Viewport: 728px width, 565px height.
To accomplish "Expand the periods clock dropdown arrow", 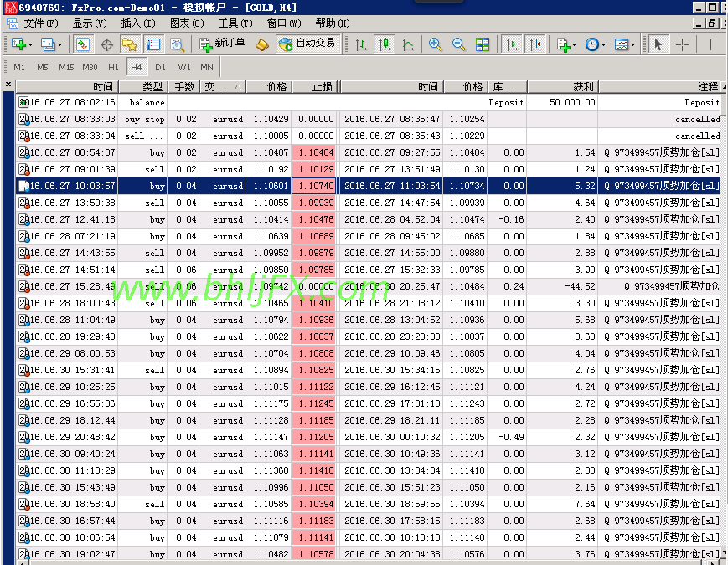I will tap(603, 45).
